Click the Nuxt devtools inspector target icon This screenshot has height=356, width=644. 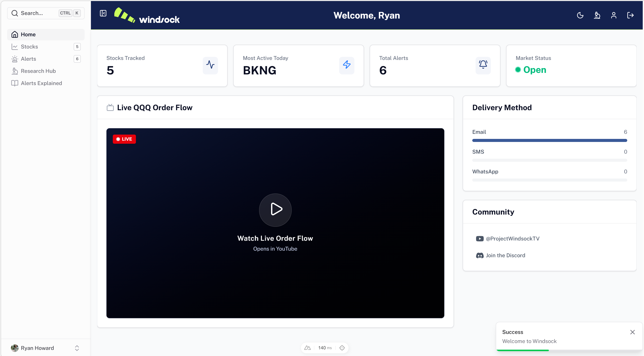(342, 348)
